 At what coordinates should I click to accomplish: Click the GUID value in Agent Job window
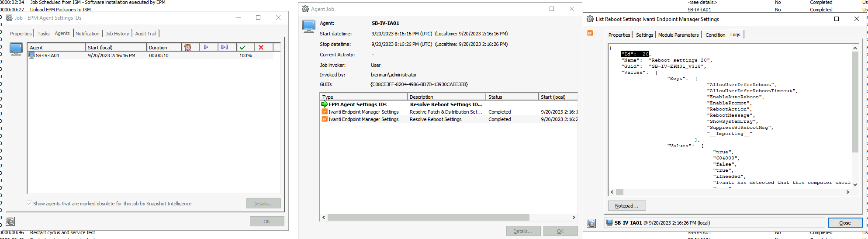(419, 84)
